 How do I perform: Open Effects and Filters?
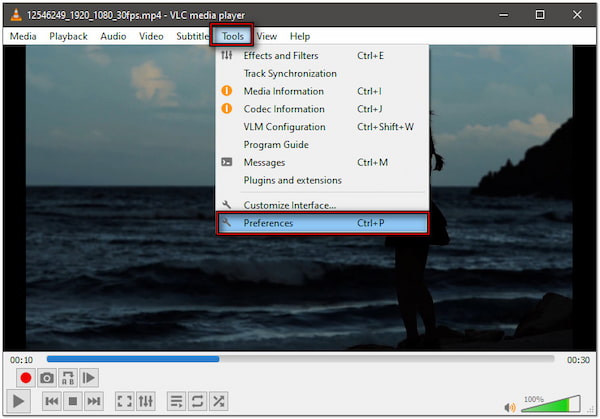pyautogui.click(x=280, y=56)
